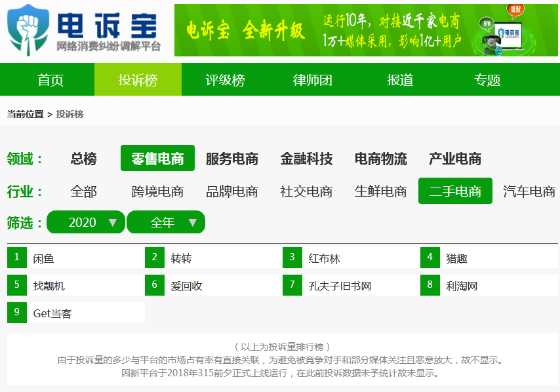This screenshot has width=560, height=392.
Task: Filter by 品牌电商 industry
Action: [231, 191]
